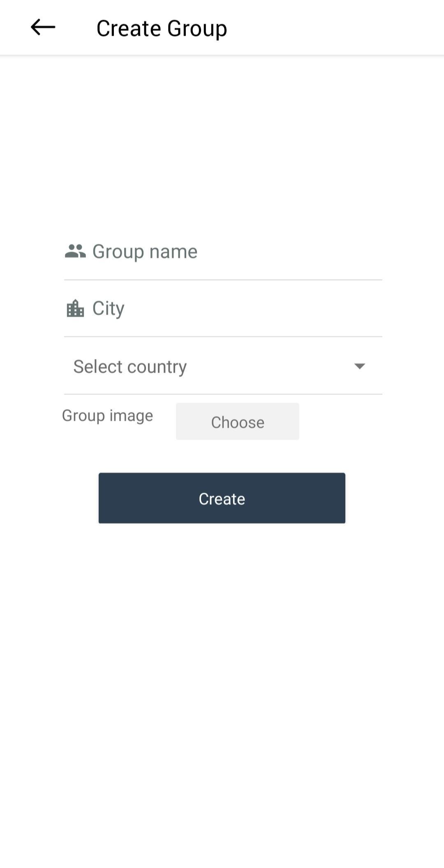Tap the people icon beside Group name
The image size is (444, 868).
75,251
